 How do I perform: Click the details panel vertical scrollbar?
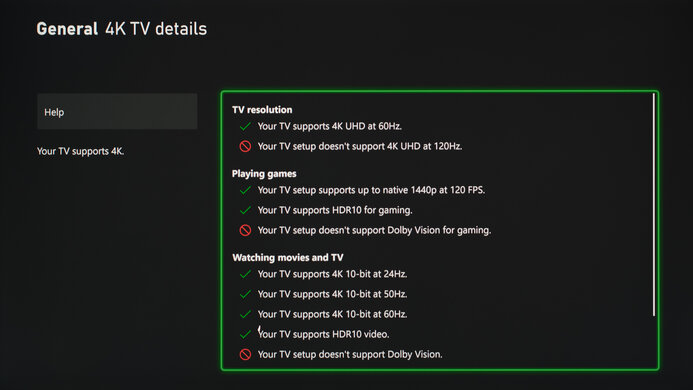tap(654, 205)
